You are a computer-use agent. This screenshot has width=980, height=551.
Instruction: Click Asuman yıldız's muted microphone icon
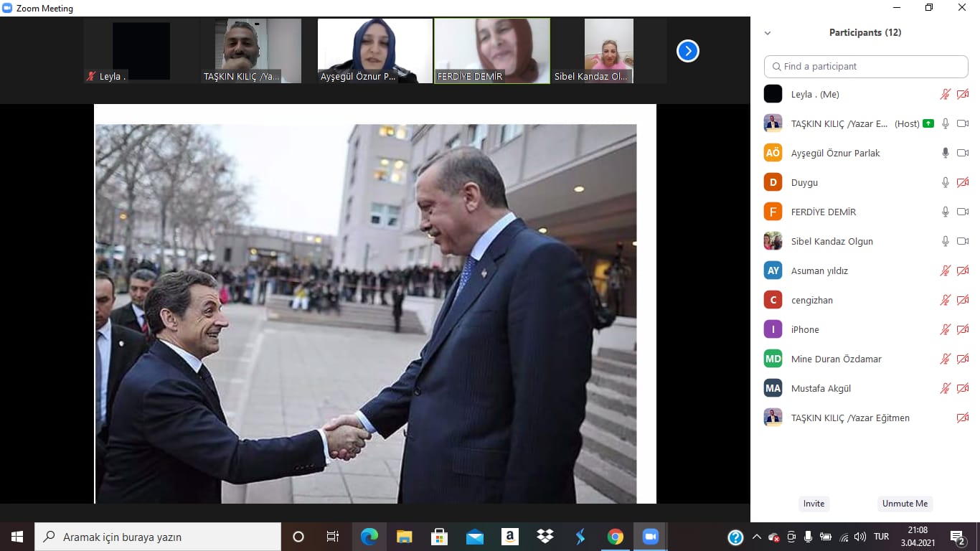point(946,270)
